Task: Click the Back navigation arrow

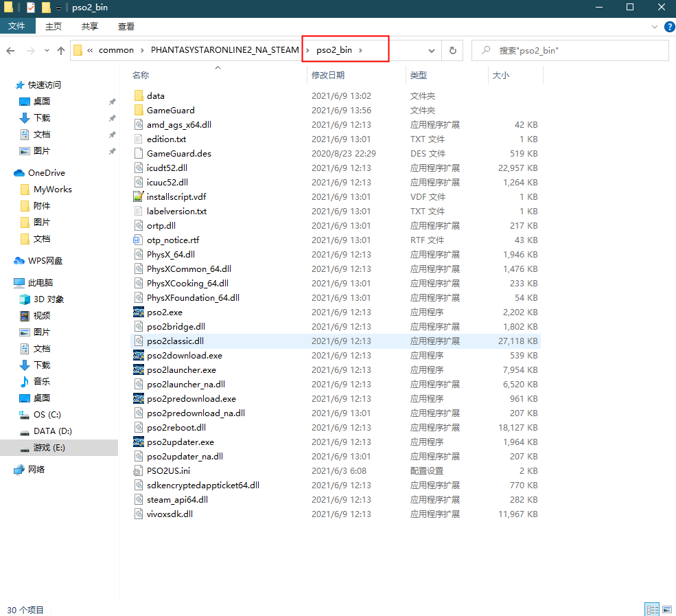Action: click(x=11, y=51)
